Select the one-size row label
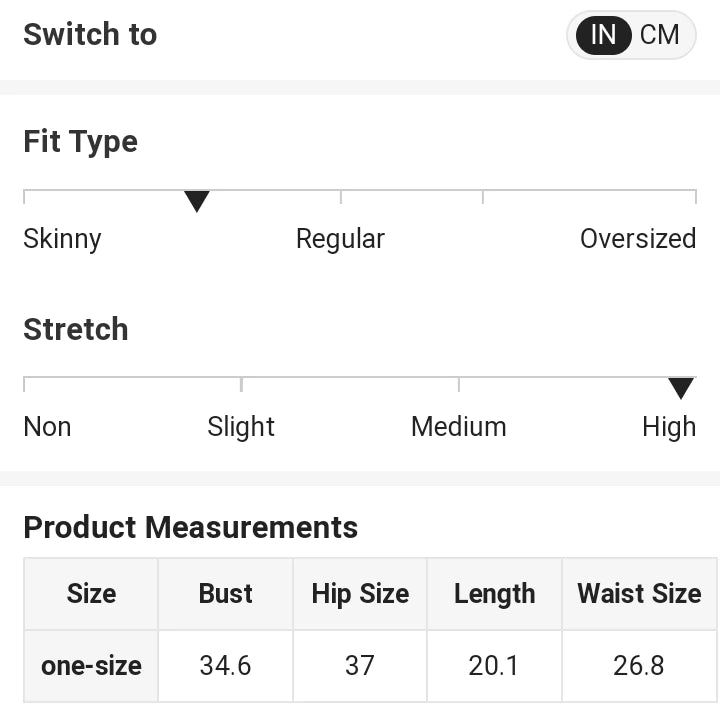Viewport: 720px width, 720px height. coord(91,666)
